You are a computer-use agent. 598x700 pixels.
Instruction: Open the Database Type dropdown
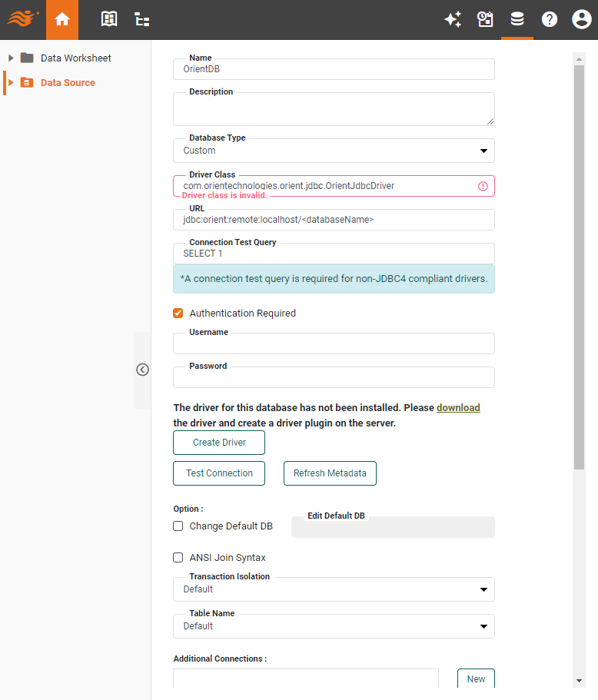(x=483, y=151)
